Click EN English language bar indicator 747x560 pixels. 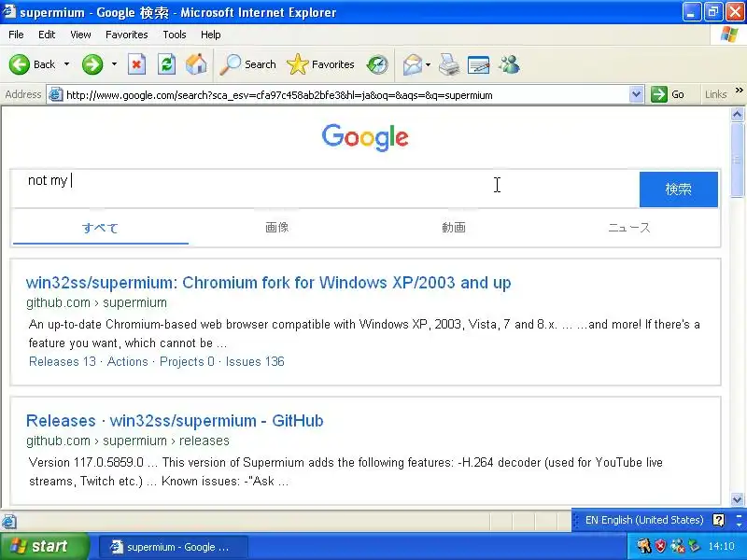tap(644, 520)
